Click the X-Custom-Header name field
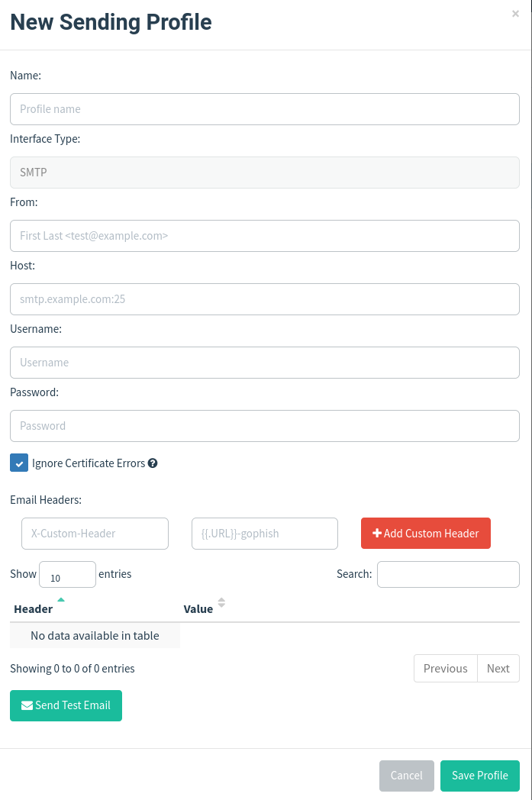The image size is (532, 800). (95, 534)
